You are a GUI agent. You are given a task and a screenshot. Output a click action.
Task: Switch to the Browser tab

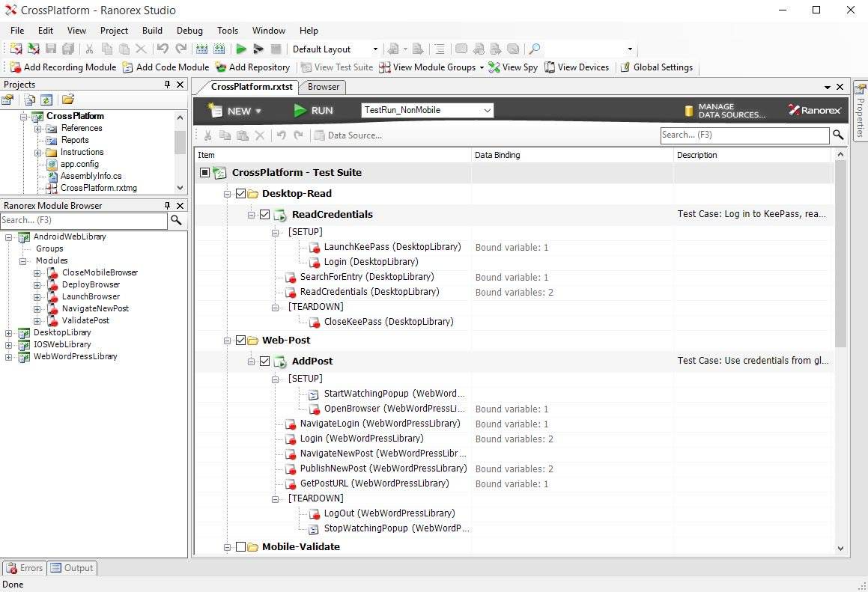coord(324,87)
